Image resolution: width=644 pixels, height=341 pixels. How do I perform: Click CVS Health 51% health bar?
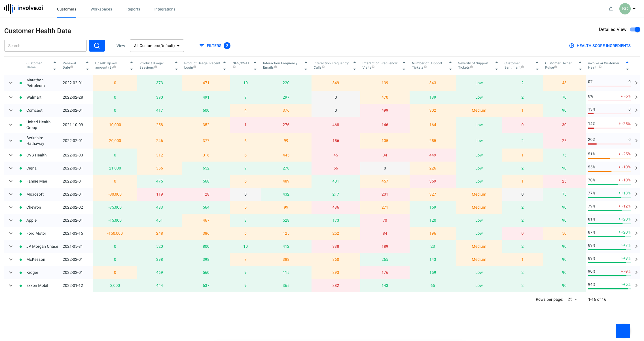(x=609, y=158)
